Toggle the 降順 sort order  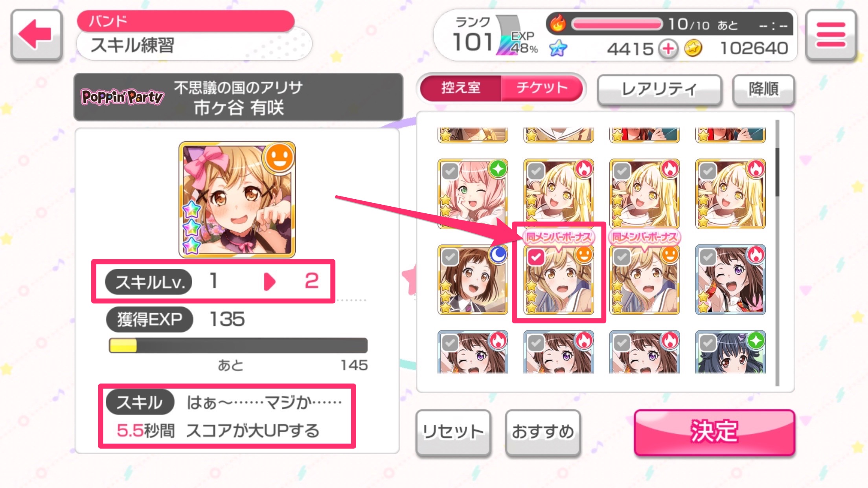pos(763,89)
